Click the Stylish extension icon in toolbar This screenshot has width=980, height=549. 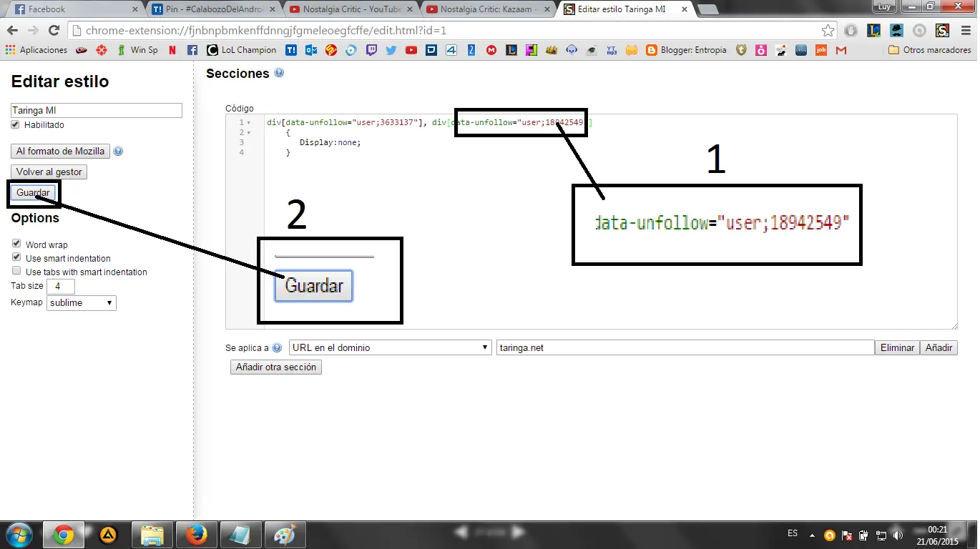click(942, 31)
